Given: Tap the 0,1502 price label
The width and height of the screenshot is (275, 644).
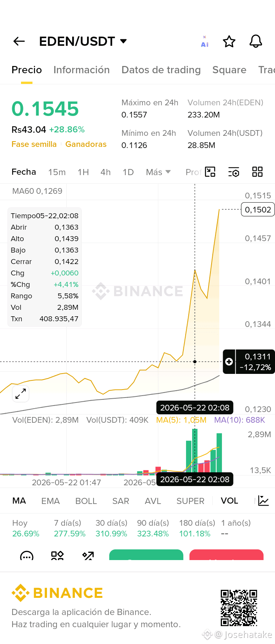Looking at the screenshot, I should pos(258,209).
